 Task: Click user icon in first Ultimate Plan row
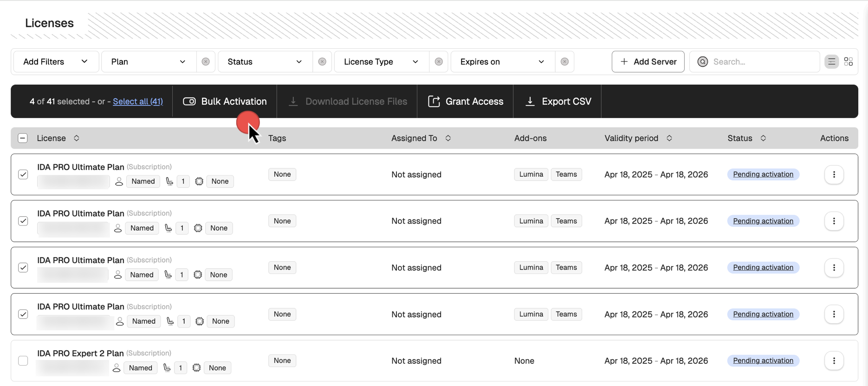tap(119, 181)
